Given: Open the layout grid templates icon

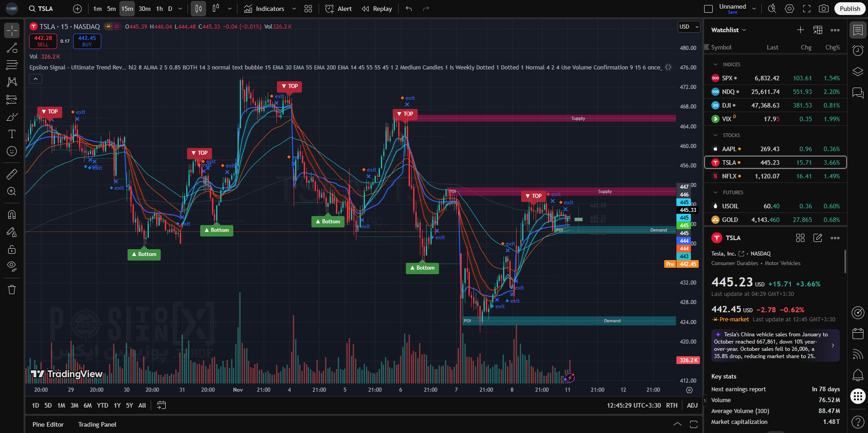Looking at the screenshot, I should (x=308, y=9).
